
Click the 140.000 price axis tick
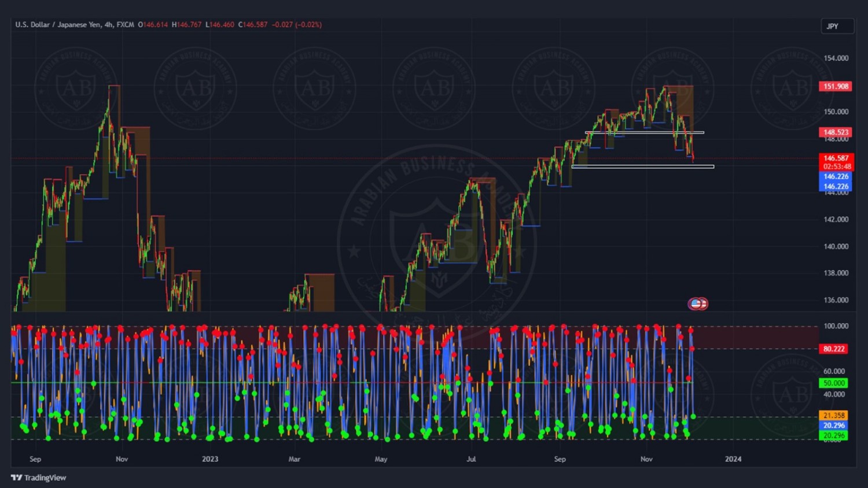coord(836,246)
